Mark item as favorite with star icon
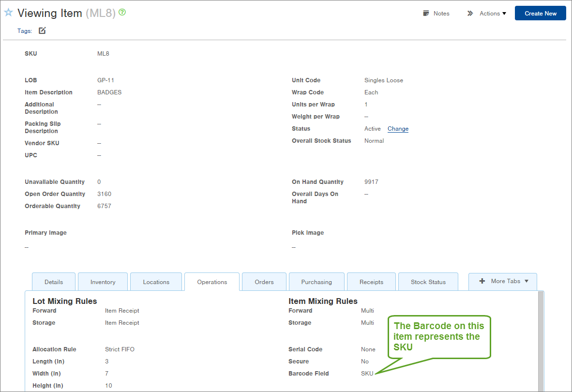This screenshot has width=572, height=392. pos(8,13)
